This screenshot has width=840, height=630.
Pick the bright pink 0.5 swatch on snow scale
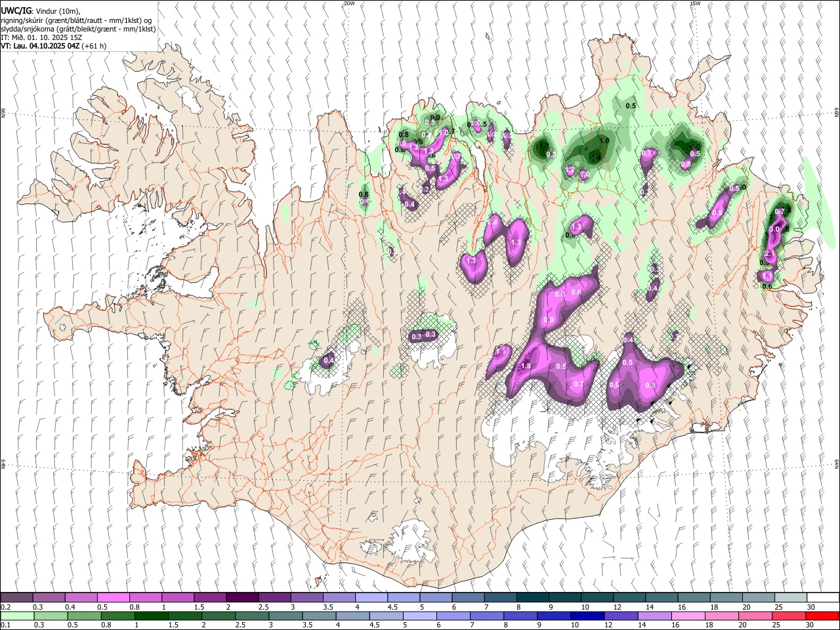113,598
